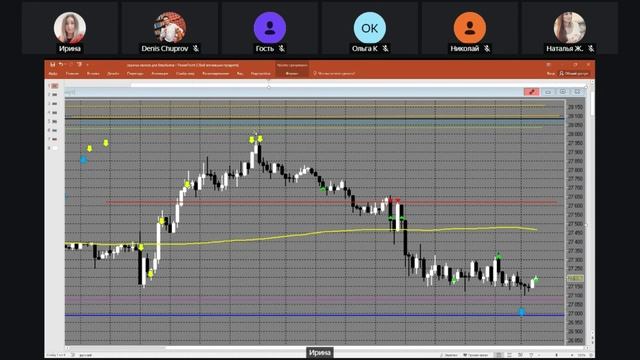Click Николай participant avatar
The image size is (640, 360).
[470, 28]
